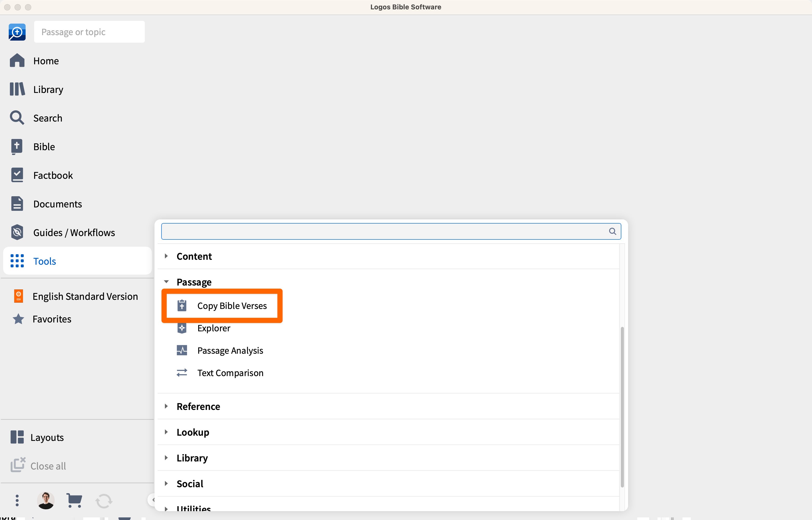The image size is (812, 520).
Task: Click the Favorites star icon
Action: (18, 319)
